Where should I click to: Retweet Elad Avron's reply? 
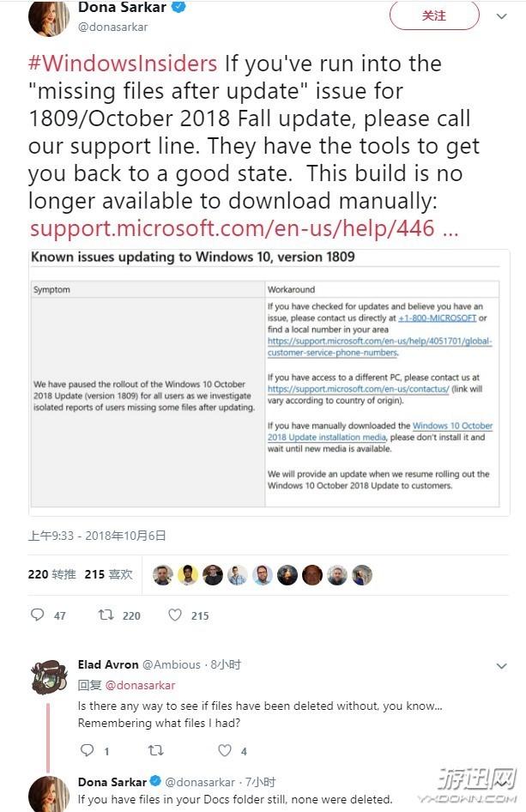pos(155,750)
